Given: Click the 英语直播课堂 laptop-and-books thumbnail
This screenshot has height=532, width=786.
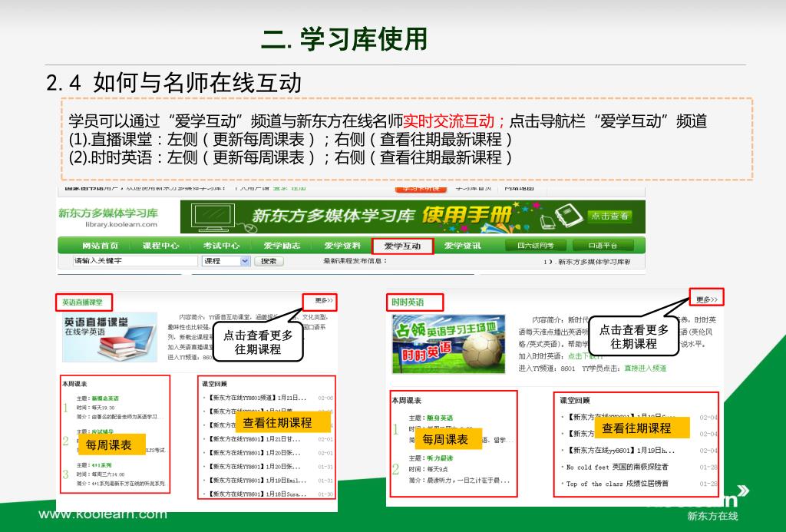Looking at the screenshot, I should coord(110,337).
